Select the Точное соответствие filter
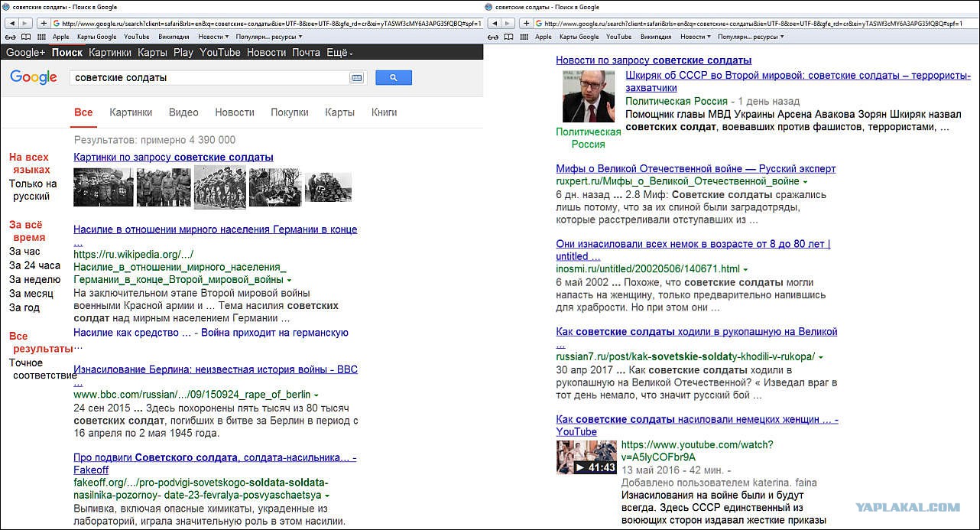980x530 pixels. coord(43,369)
